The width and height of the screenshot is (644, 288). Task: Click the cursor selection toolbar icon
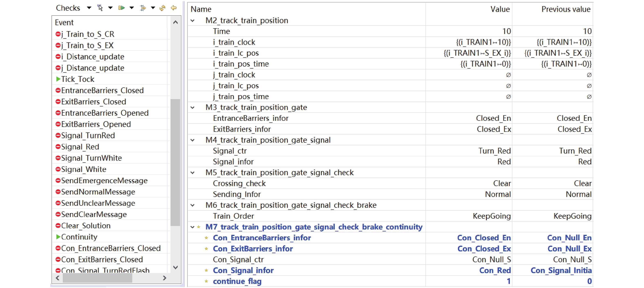(100, 8)
